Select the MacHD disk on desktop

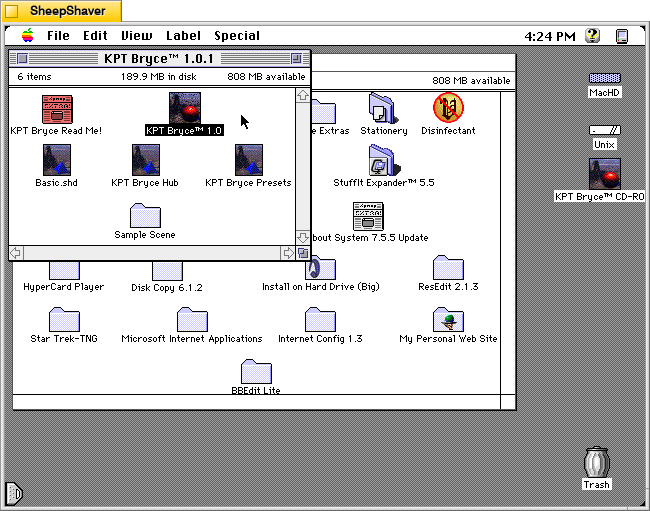(x=604, y=78)
